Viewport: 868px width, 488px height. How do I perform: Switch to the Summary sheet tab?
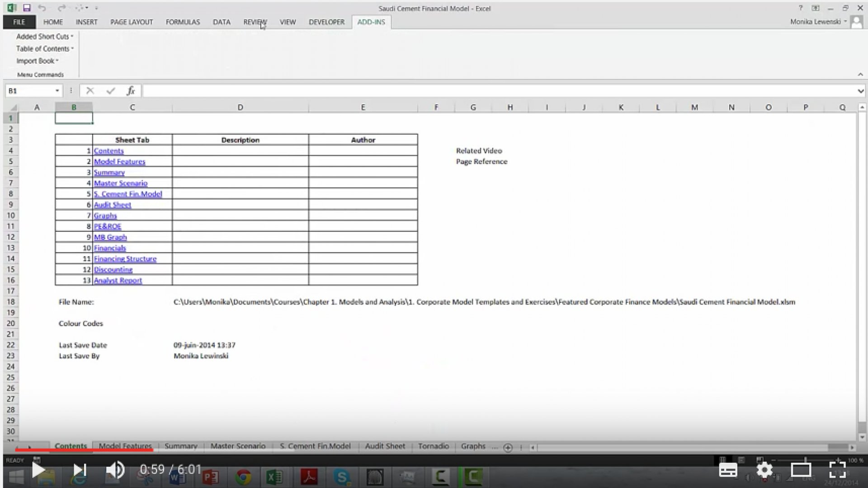(181, 446)
